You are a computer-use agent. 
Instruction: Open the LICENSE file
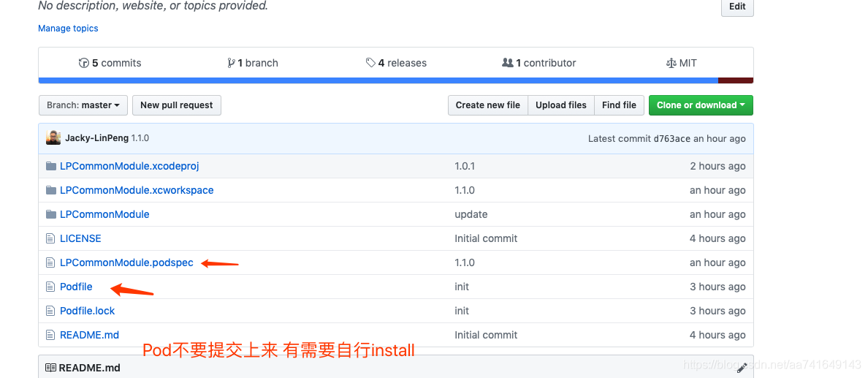pos(80,238)
